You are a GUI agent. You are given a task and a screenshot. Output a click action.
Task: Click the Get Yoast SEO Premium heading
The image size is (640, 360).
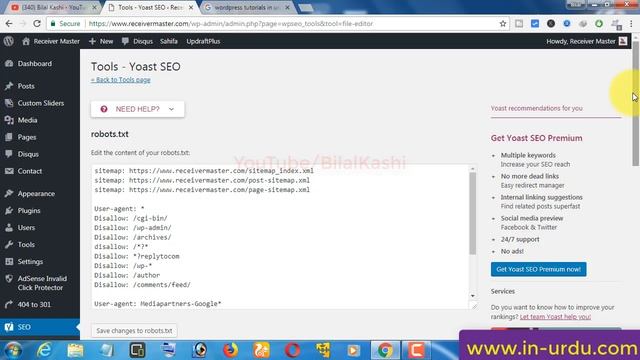point(536,138)
